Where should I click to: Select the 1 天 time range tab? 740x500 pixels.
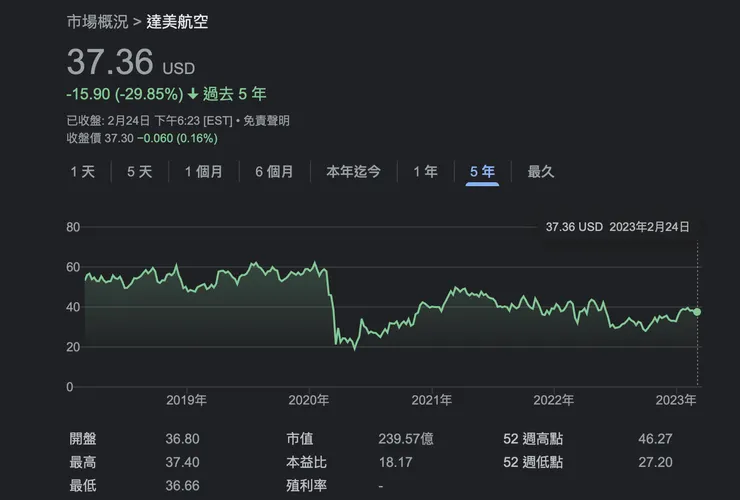click(x=83, y=171)
